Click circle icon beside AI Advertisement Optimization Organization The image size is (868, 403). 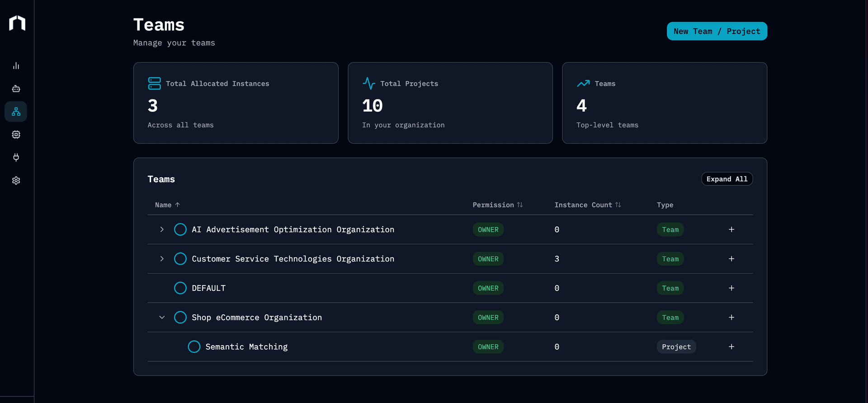point(180,229)
